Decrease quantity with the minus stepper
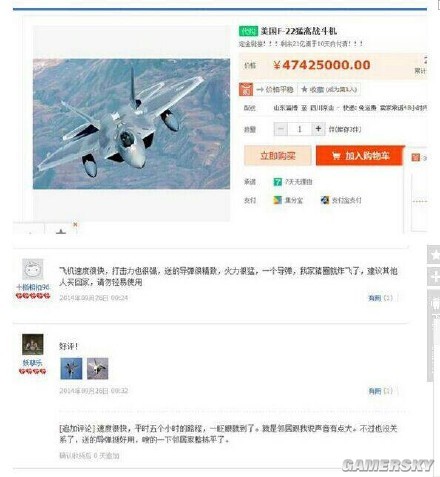The width and height of the screenshot is (440, 477). pyautogui.click(x=281, y=129)
